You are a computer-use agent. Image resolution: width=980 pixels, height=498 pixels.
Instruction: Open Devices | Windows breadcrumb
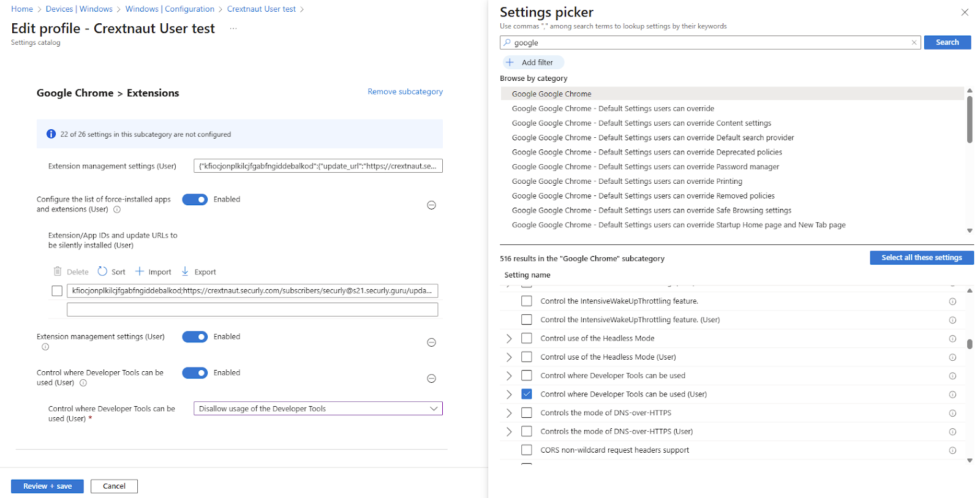pos(79,9)
